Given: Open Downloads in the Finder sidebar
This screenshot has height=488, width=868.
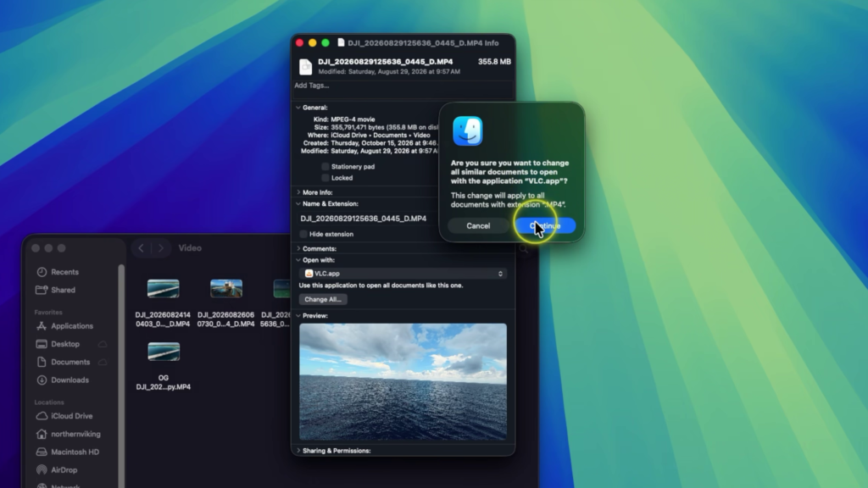Looking at the screenshot, I should [63, 380].
